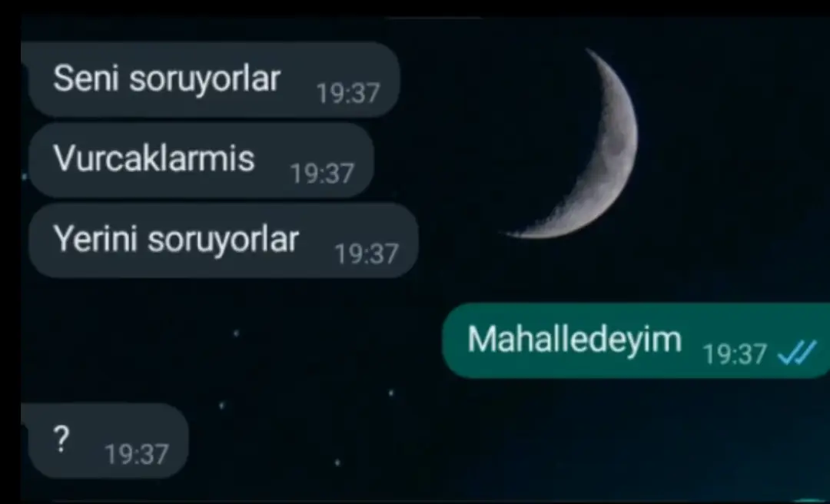830x504 pixels.
Task: Click the word "Yerini" in the third message
Action: [x=95, y=239]
